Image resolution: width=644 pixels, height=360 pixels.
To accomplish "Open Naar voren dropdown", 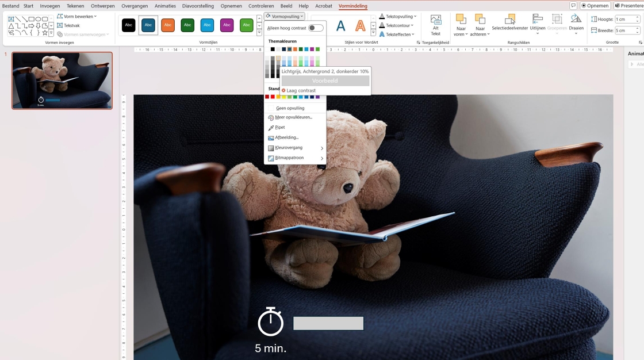I will tap(461, 25).
